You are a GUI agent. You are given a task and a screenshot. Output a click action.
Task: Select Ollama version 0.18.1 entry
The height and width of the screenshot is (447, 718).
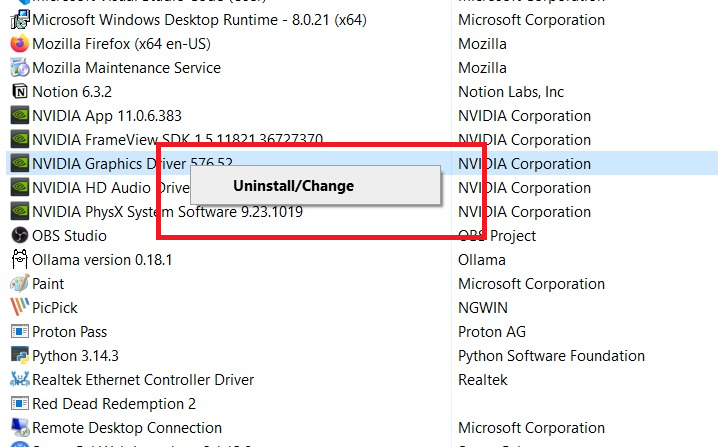tap(102, 260)
